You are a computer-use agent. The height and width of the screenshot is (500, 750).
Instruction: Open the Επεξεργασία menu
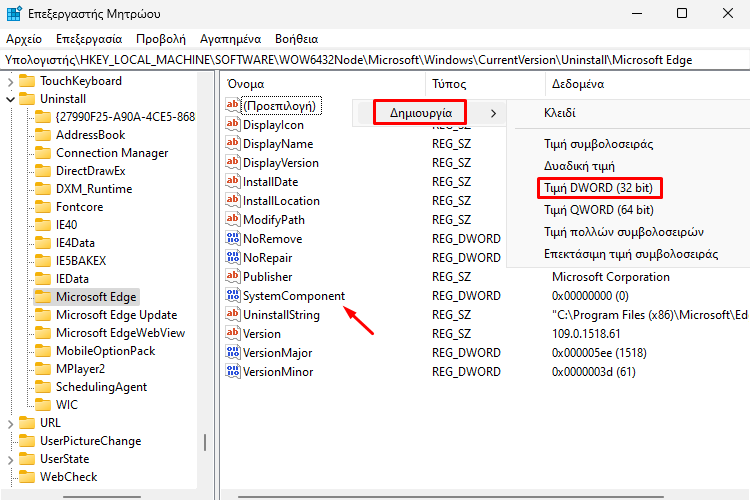(x=89, y=39)
